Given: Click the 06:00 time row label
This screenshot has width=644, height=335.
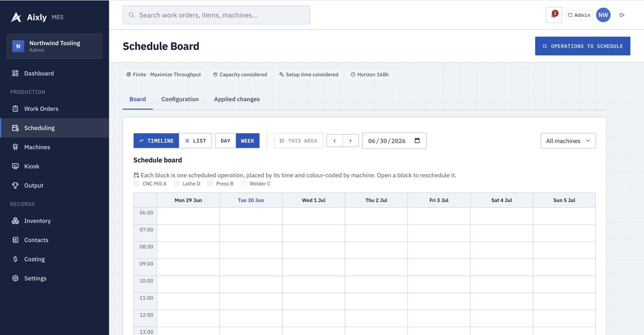Looking at the screenshot, I should (x=146, y=213).
